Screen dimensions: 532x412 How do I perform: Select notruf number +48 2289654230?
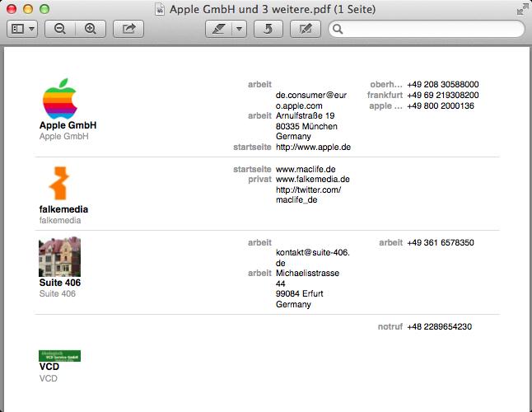click(x=440, y=327)
